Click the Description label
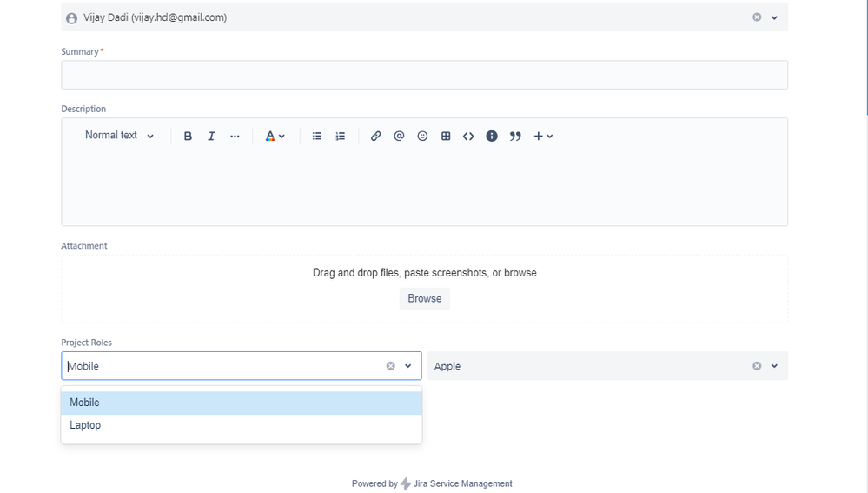 pyautogui.click(x=83, y=110)
